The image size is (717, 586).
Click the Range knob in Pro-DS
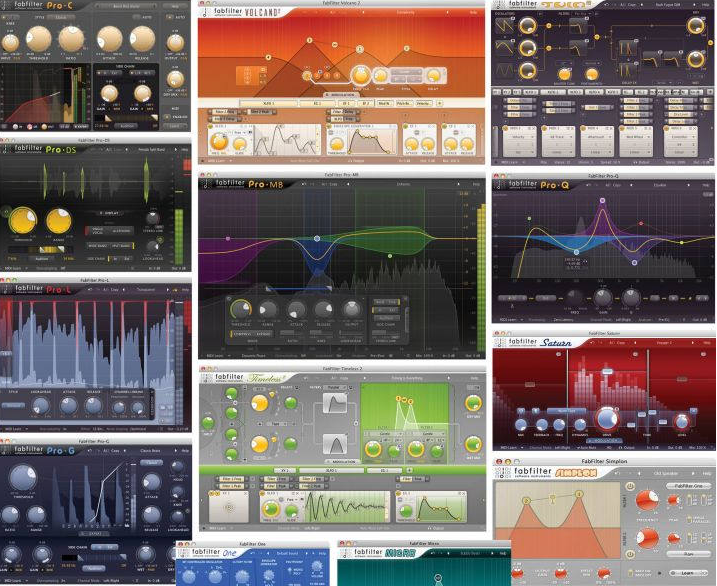click(x=59, y=220)
